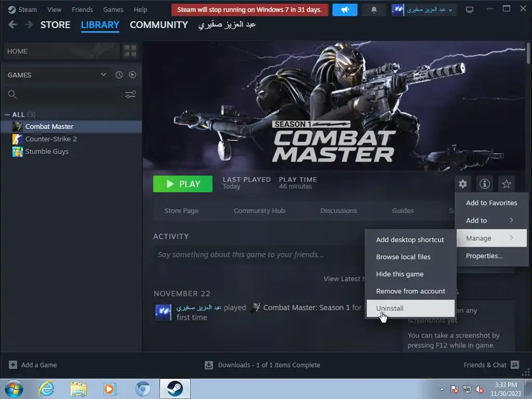Open the Games menu
The height and width of the screenshot is (399, 532).
pos(113,9)
